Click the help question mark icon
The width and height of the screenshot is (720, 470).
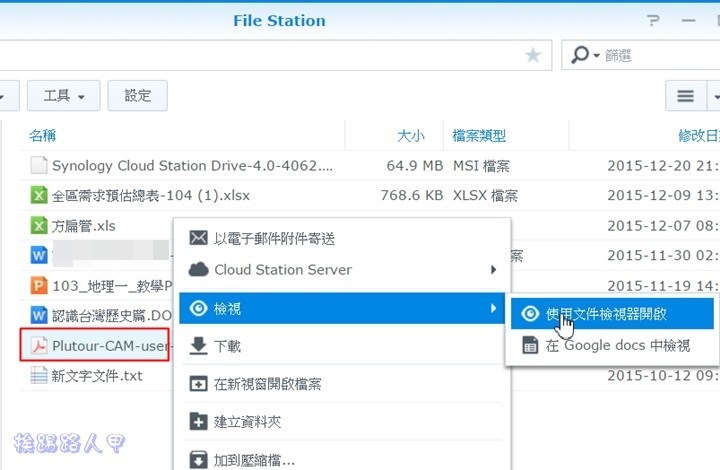(653, 20)
